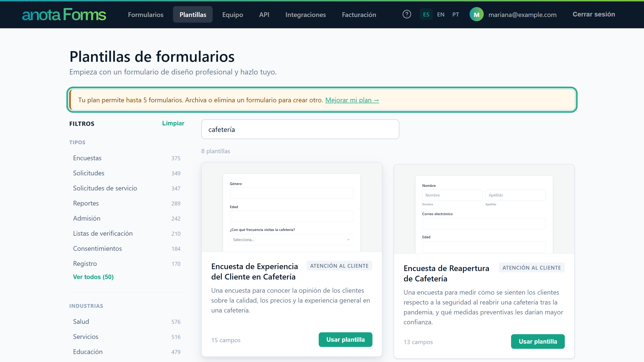Open the Formularios nav tab
This screenshot has width=644, height=362.
(x=146, y=15)
